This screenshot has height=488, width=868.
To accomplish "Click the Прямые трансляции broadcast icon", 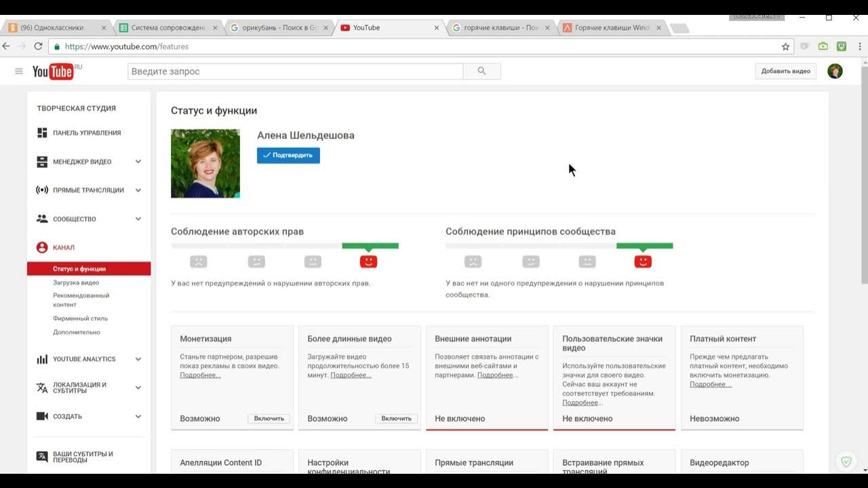I will [42, 190].
